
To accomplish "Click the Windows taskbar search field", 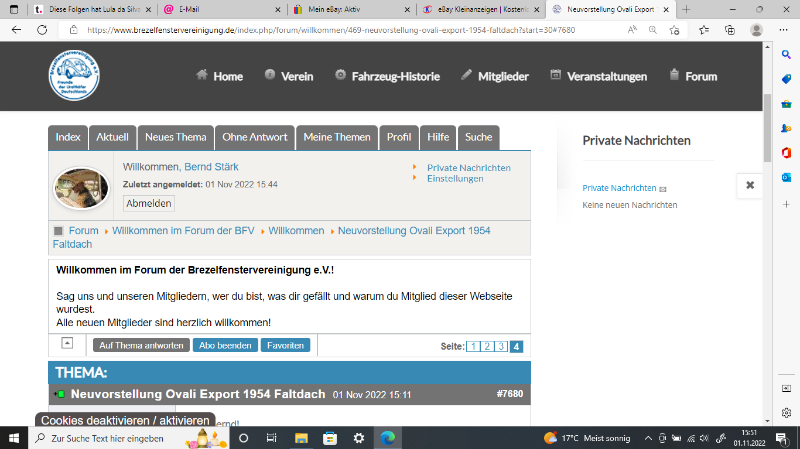I will pyautogui.click(x=120, y=438).
